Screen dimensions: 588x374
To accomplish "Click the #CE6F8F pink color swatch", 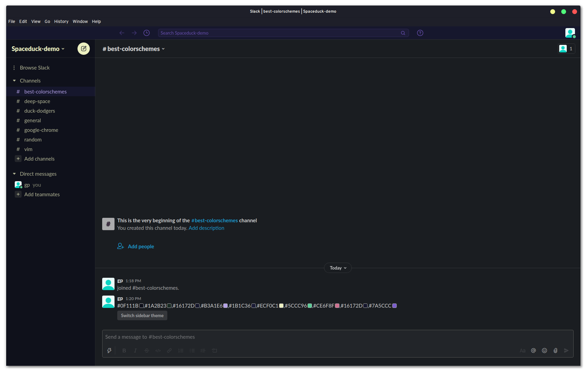I will point(337,306).
